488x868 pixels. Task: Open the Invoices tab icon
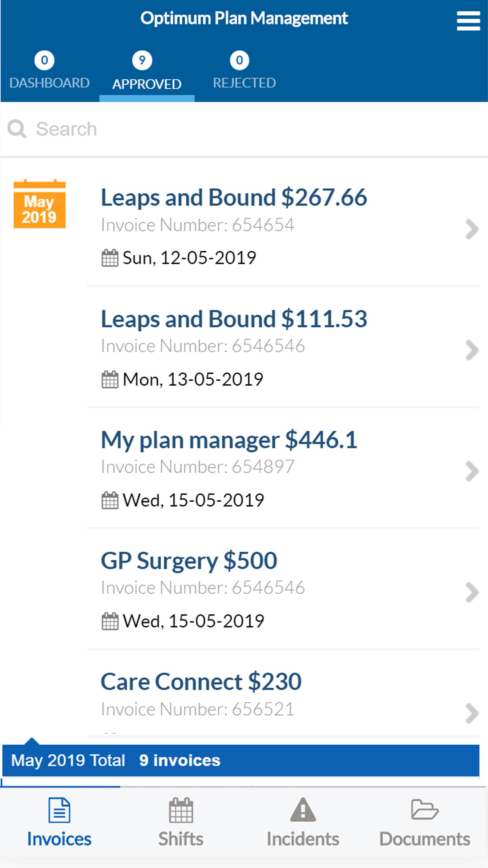click(x=59, y=810)
